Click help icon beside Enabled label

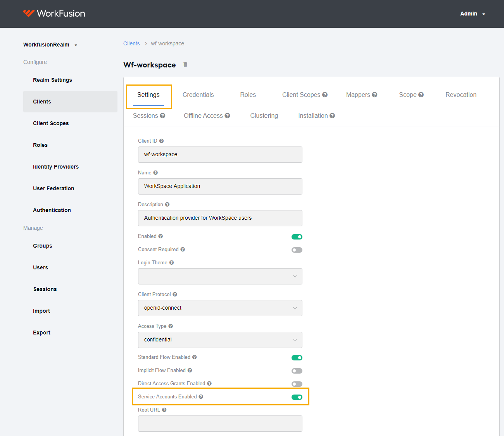[161, 236]
